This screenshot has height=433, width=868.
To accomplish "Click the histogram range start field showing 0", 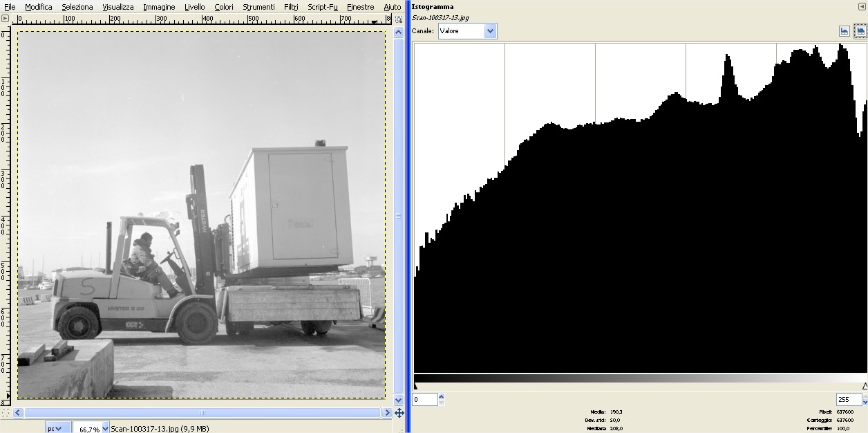I will tap(425, 400).
